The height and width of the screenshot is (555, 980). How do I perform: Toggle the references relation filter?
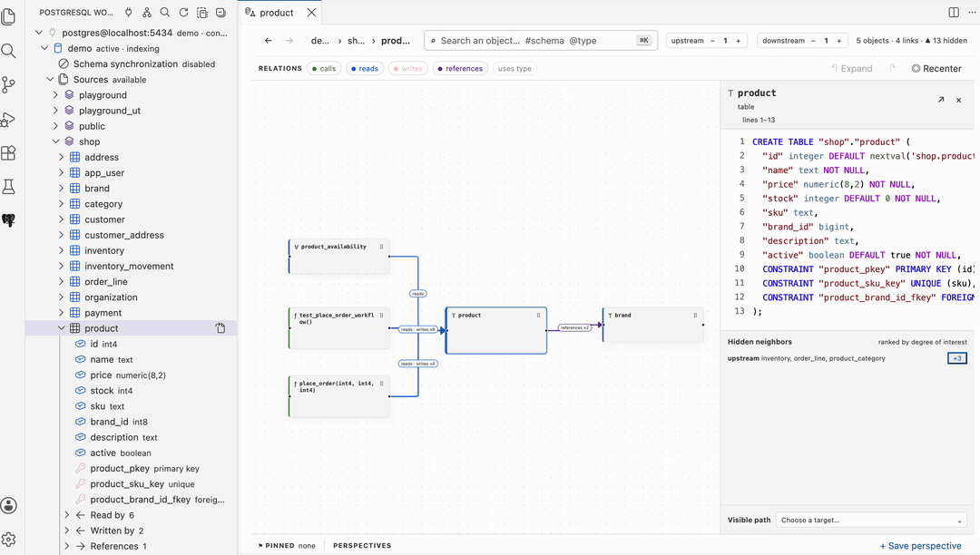(460, 69)
